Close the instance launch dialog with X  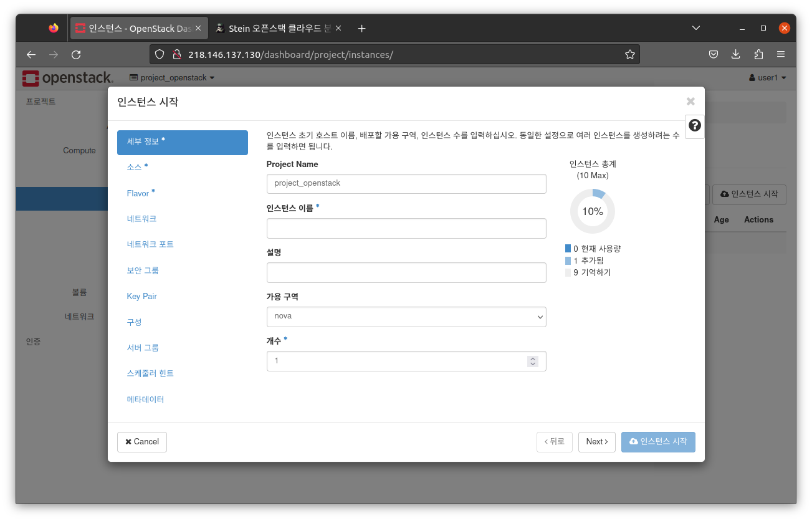(690, 102)
